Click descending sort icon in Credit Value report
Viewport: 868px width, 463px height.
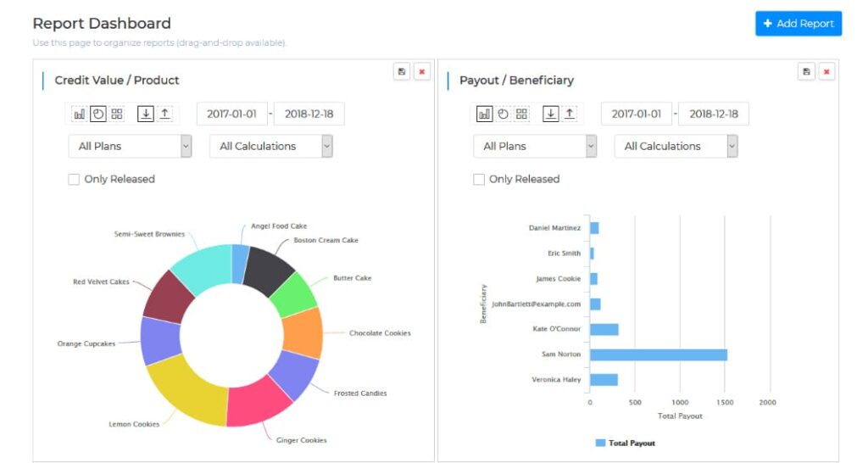coord(146,114)
